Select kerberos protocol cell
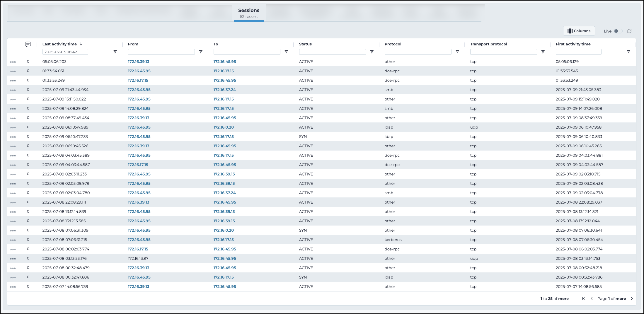Screen dimensions: 644x314 (x=393, y=240)
